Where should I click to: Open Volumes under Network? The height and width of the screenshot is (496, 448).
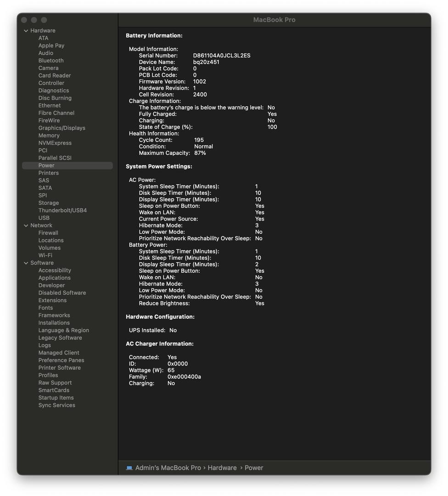click(49, 248)
